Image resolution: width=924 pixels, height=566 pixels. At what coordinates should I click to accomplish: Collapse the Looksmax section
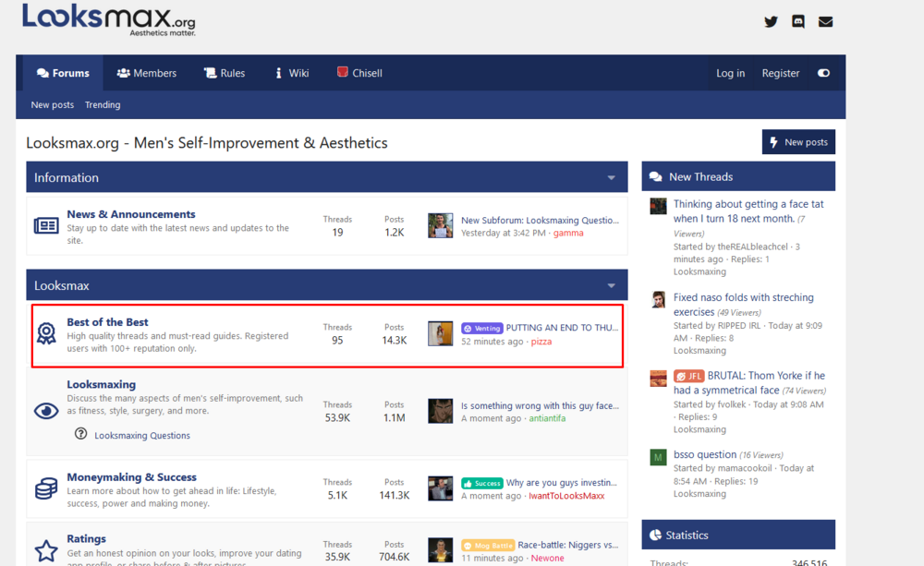click(611, 285)
